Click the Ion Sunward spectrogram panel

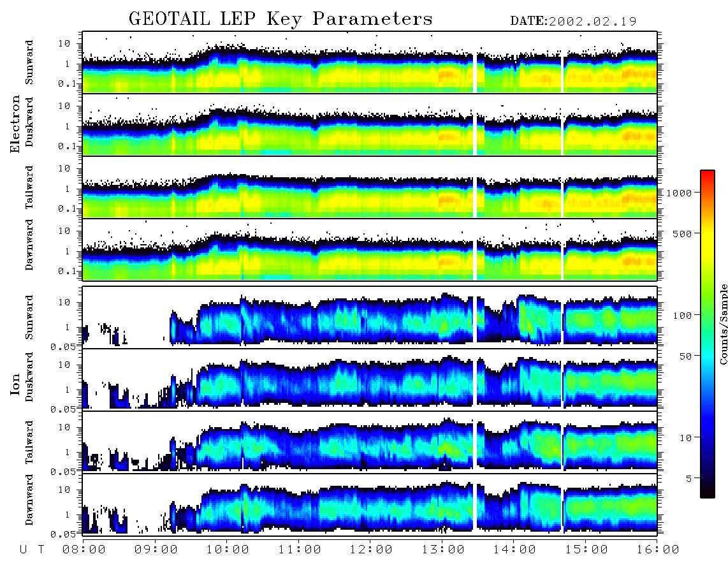pyautogui.click(x=370, y=317)
